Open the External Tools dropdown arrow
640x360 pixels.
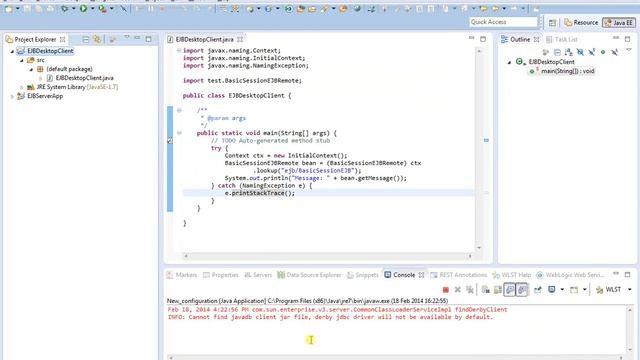tap(111, 9)
